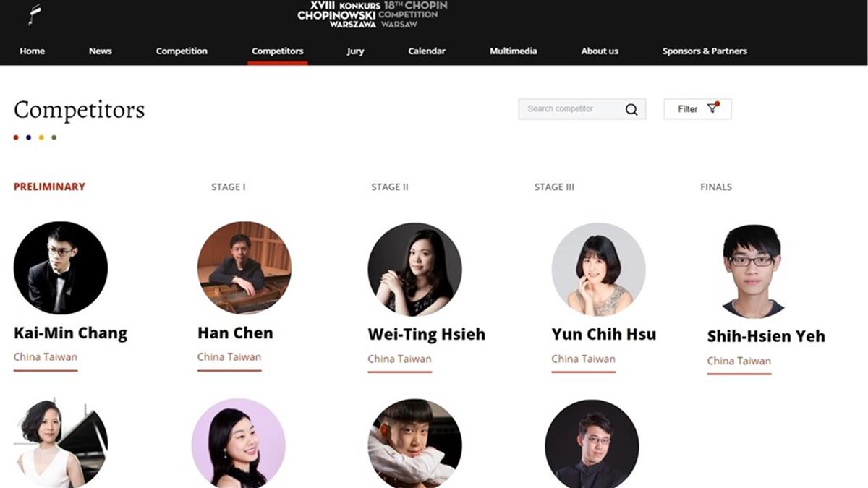The height and width of the screenshot is (488, 868).
Task: Open the Shih-Hsien Yeh name link
Action: coord(766,336)
